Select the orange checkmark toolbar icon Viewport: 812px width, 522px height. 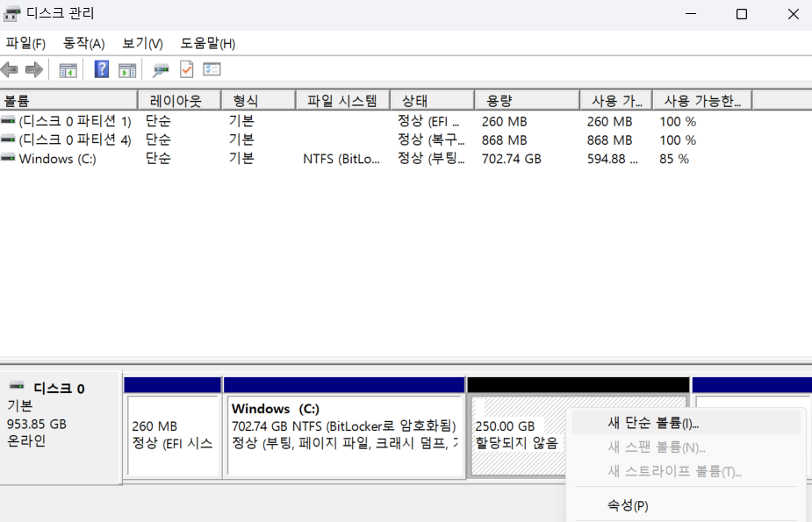tap(186, 69)
